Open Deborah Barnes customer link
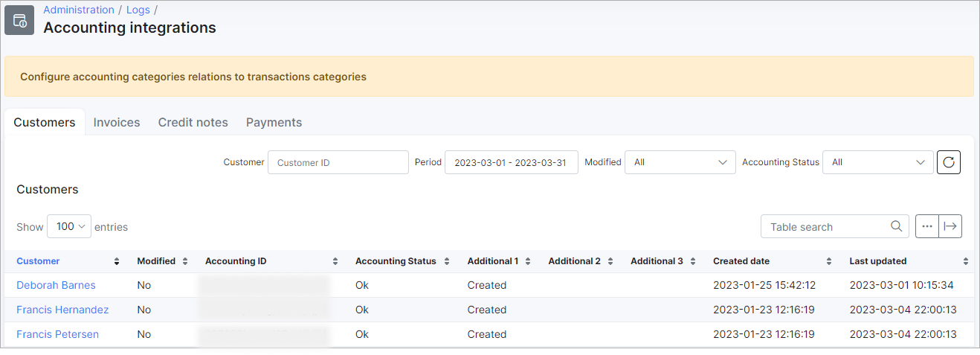980x355 pixels. pos(56,285)
